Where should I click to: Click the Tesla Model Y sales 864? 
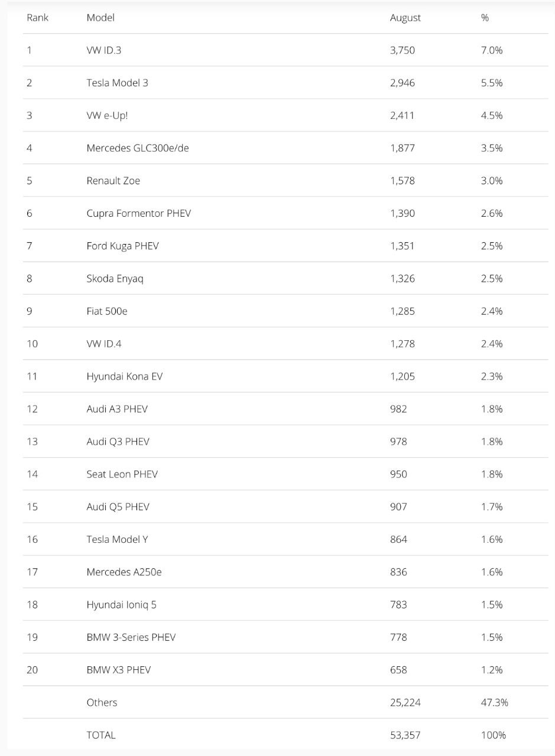click(x=398, y=539)
